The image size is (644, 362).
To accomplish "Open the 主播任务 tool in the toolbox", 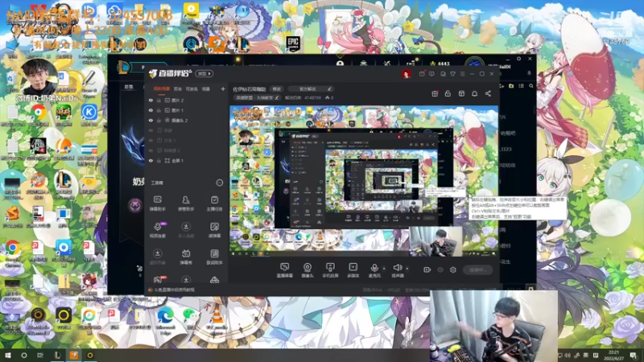I will pos(214,204).
